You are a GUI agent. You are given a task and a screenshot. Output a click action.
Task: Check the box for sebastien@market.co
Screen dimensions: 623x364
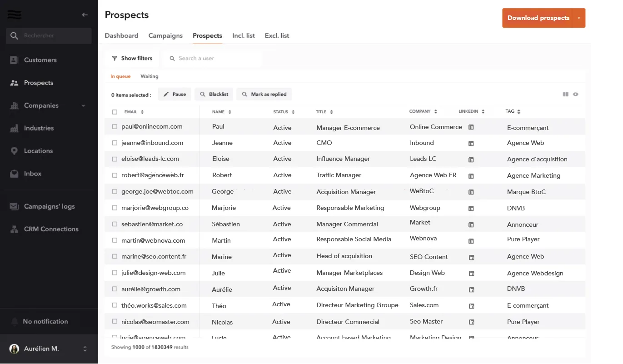click(115, 224)
